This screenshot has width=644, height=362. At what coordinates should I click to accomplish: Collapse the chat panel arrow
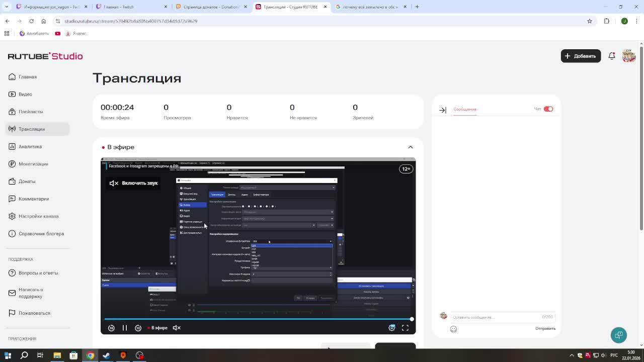pyautogui.click(x=443, y=110)
